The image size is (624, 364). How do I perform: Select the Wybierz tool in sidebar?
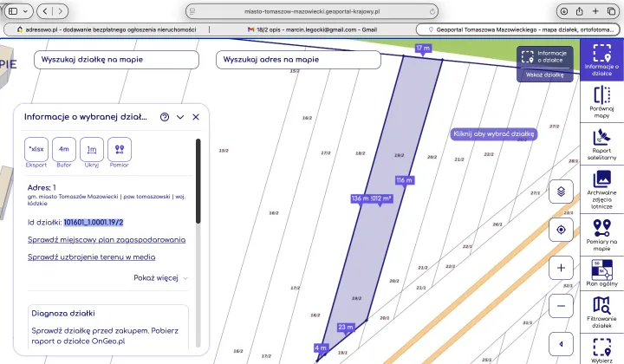pyautogui.click(x=601, y=349)
